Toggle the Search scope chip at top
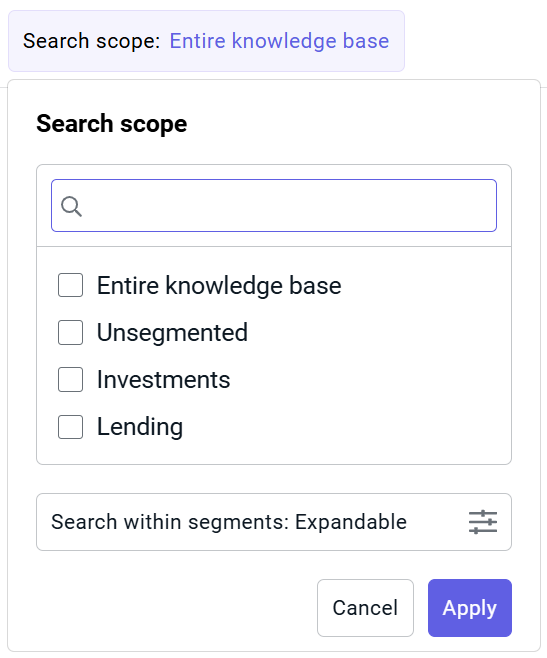Viewport: 547px width, 658px height. tap(206, 41)
